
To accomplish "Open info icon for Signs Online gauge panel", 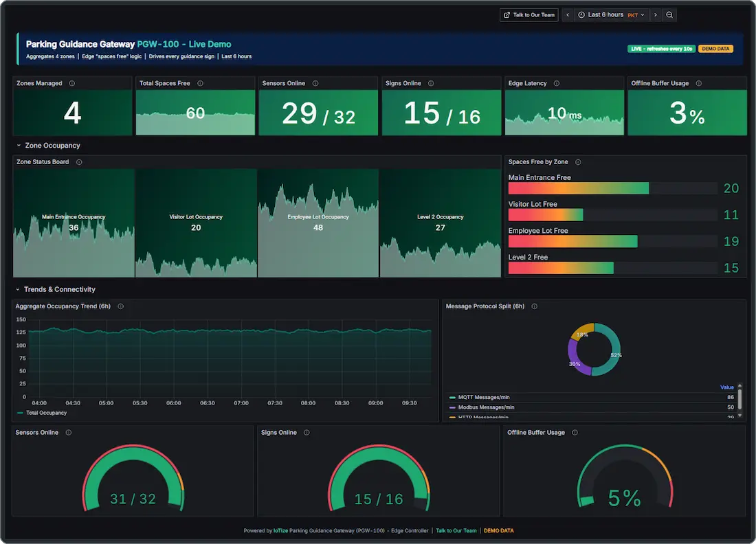I will click(x=307, y=433).
